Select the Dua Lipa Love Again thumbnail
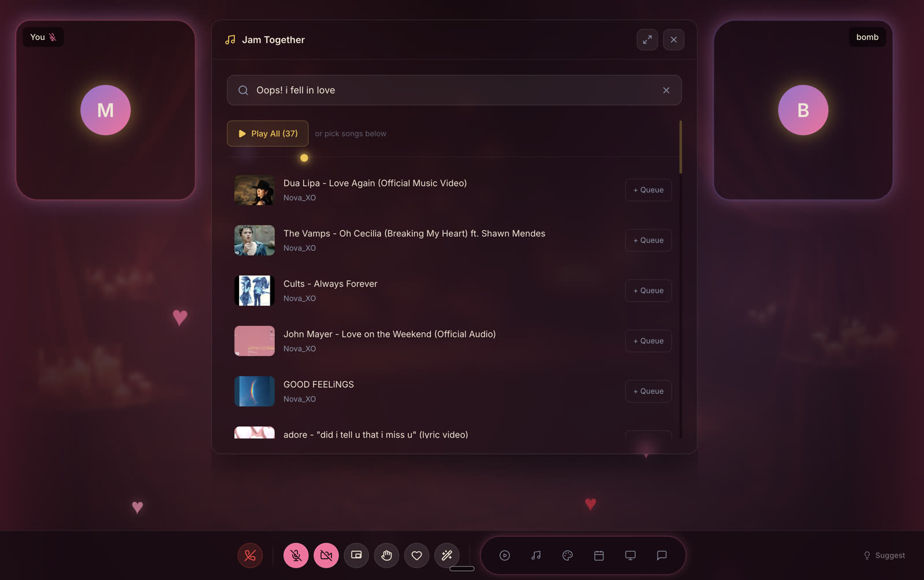 pos(255,190)
